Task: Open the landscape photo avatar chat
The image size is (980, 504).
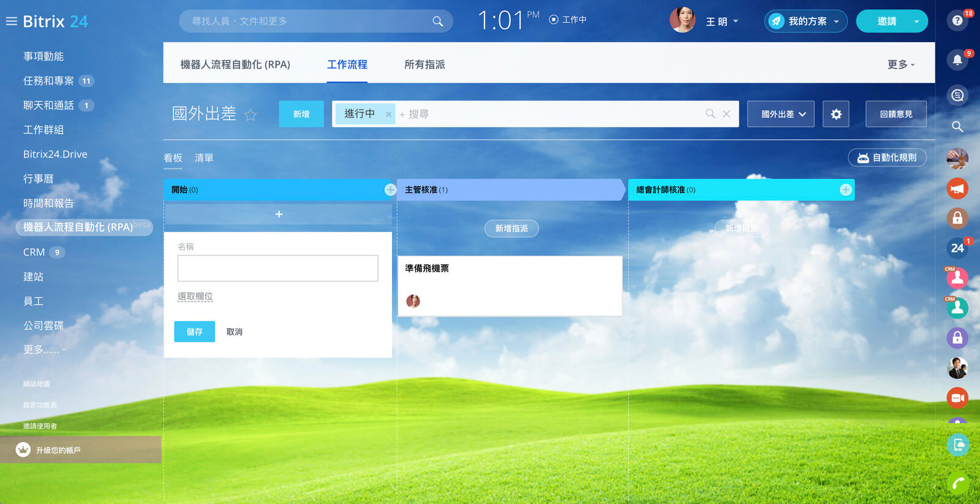Action: [957, 159]
